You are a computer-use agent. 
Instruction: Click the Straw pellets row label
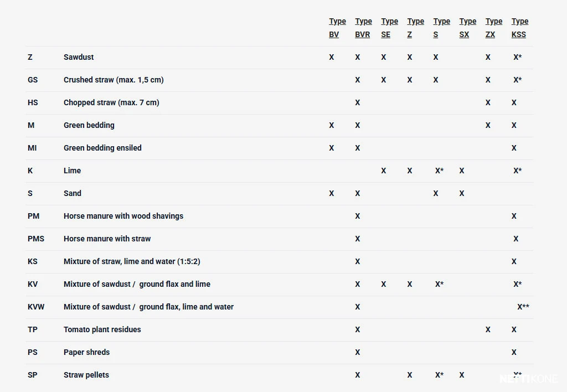86,375
